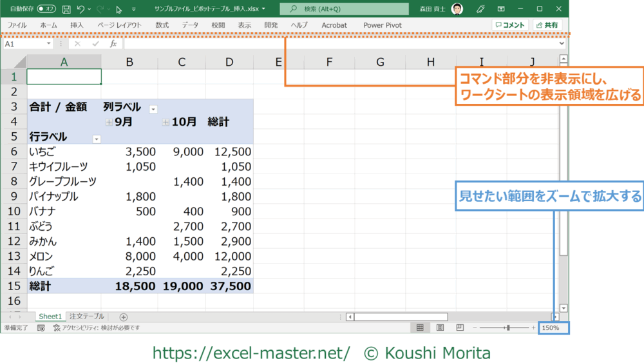Click the Save icon in title bar

coord(66,9)
